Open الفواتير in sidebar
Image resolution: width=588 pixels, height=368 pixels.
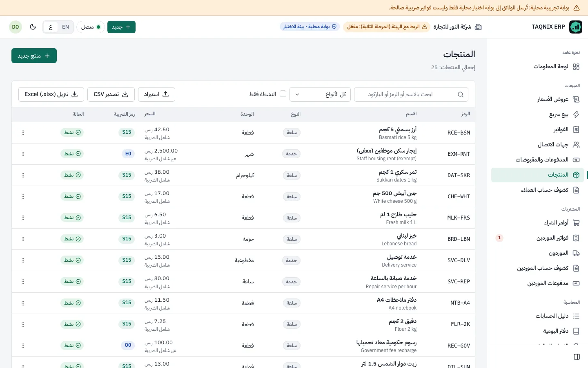[x=537, y=130]
